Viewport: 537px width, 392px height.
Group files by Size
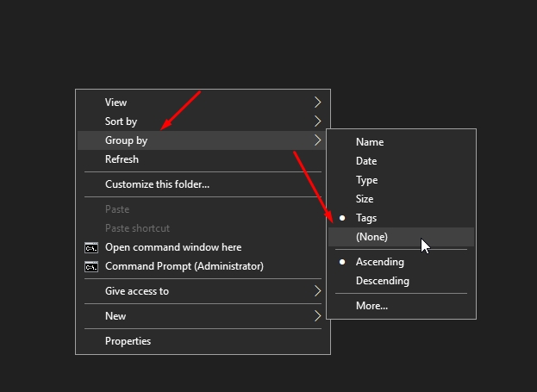point(365,199)
